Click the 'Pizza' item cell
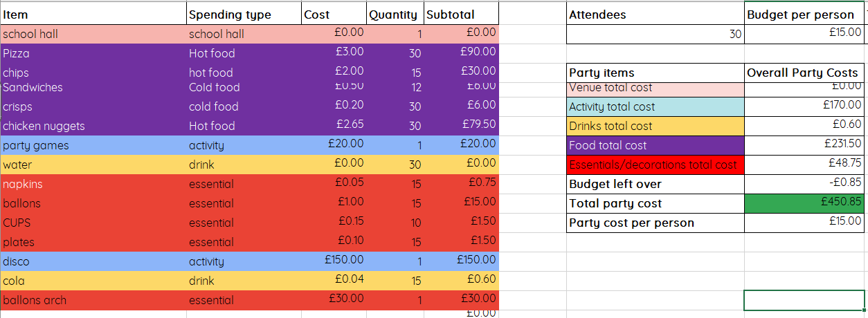 tap(94, 53)
